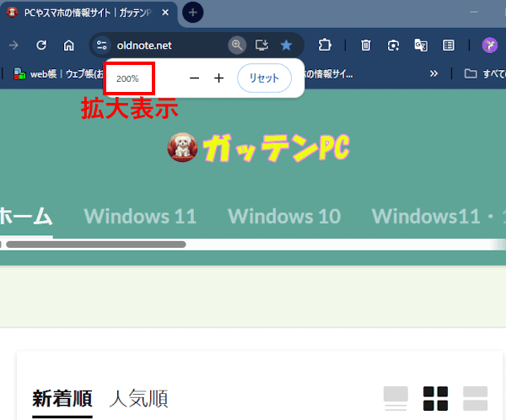Decrease zoom with the minus button
This screenshot has height=420, width=506.
pyautogui.click(x=194, y=78)
